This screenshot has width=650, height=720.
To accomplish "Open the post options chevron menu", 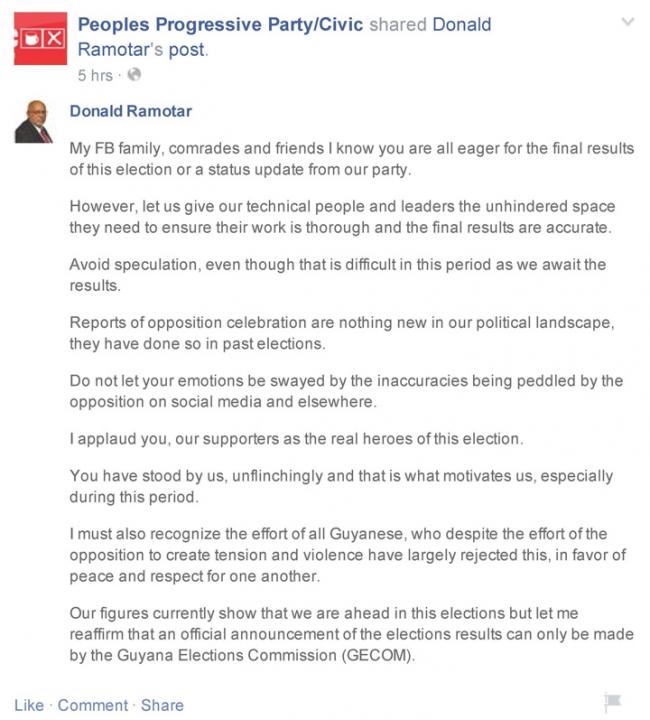I will click(627, 22).
